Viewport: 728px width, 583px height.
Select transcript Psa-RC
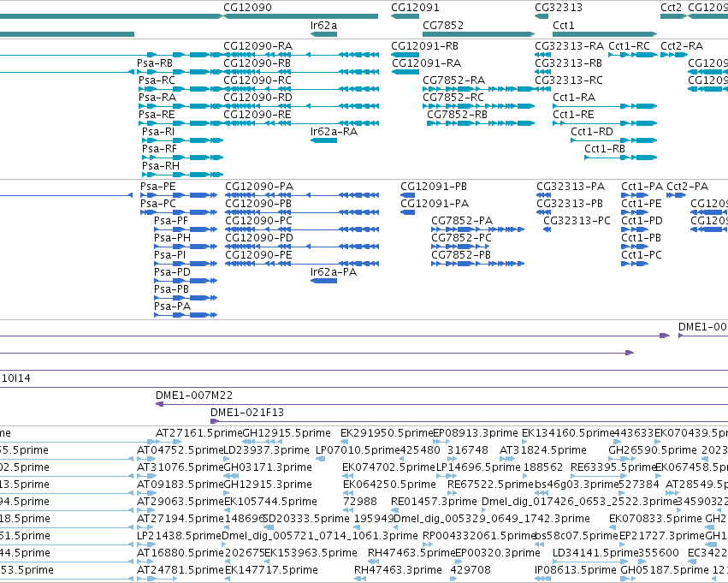157,80
